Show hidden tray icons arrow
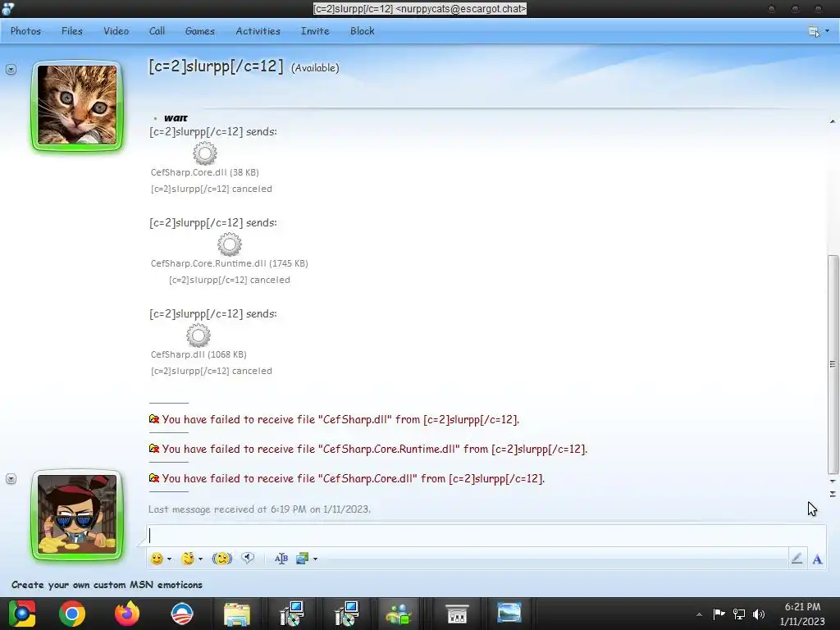840x630 pixels. click(x=699, y=614)
